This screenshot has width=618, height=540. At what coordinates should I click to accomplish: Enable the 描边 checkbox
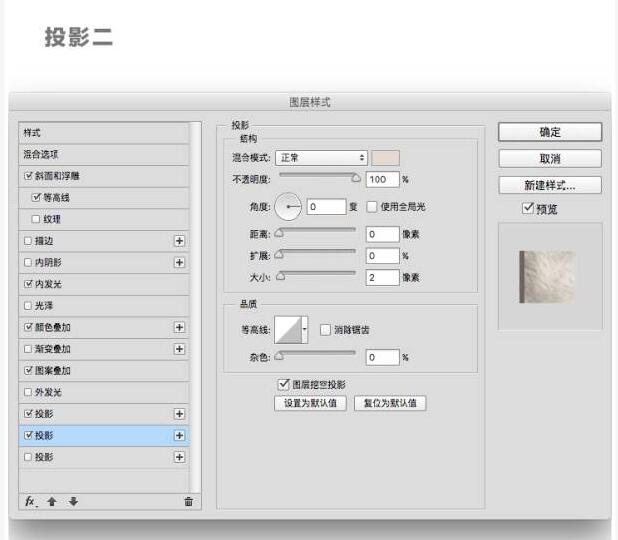[28, 241]
